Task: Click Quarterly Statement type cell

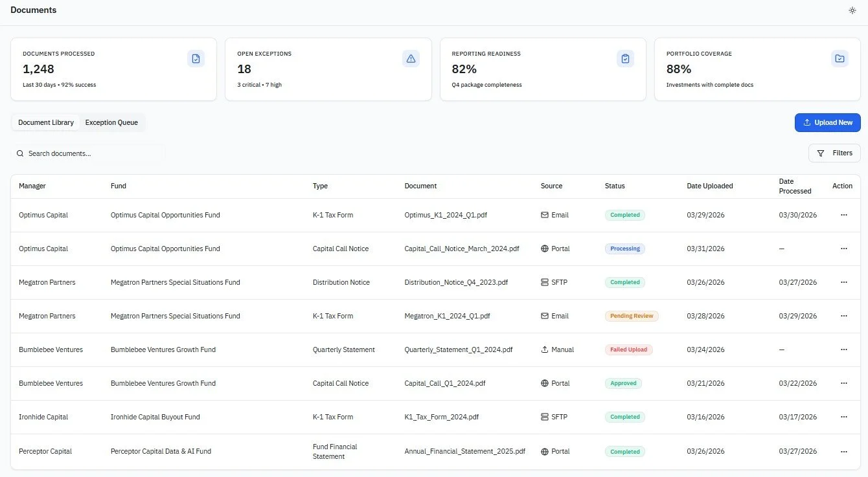Action: [344, 349]
